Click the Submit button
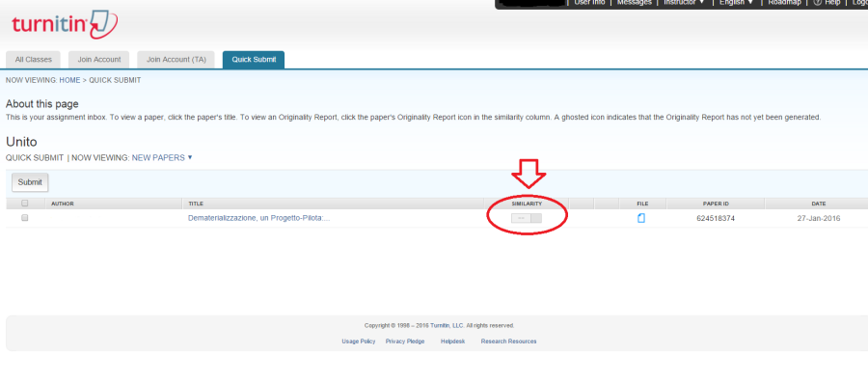Viewport: 868px width, 382px height. [30, 182]
